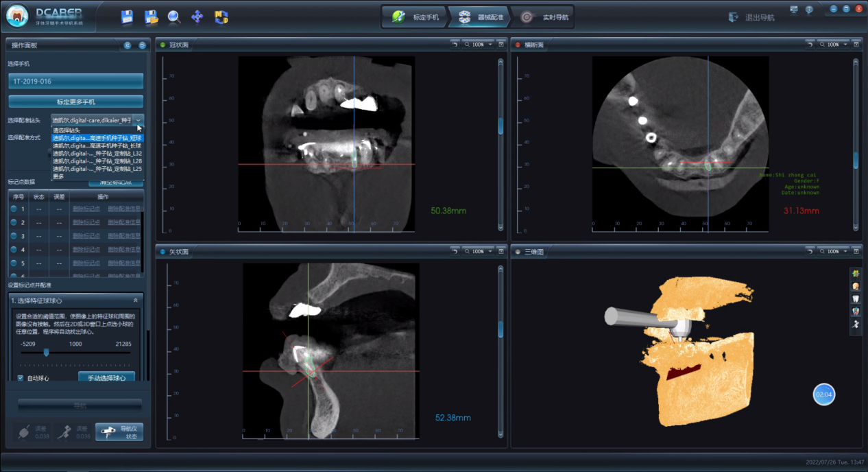Click the reset view icon in 冠状面 panel

[455, 45]
